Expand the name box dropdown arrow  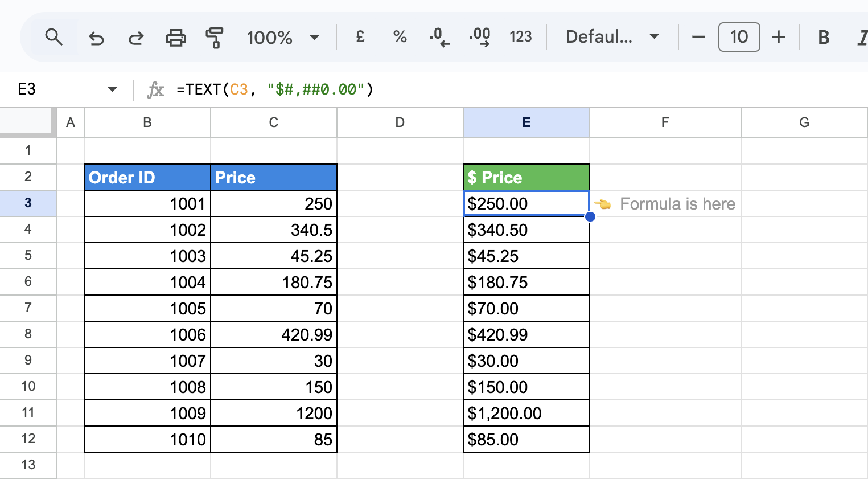tap(112, 89)
